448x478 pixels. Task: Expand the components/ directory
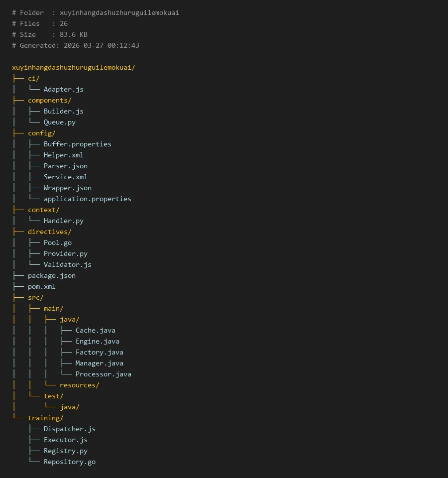pos(49,100)
